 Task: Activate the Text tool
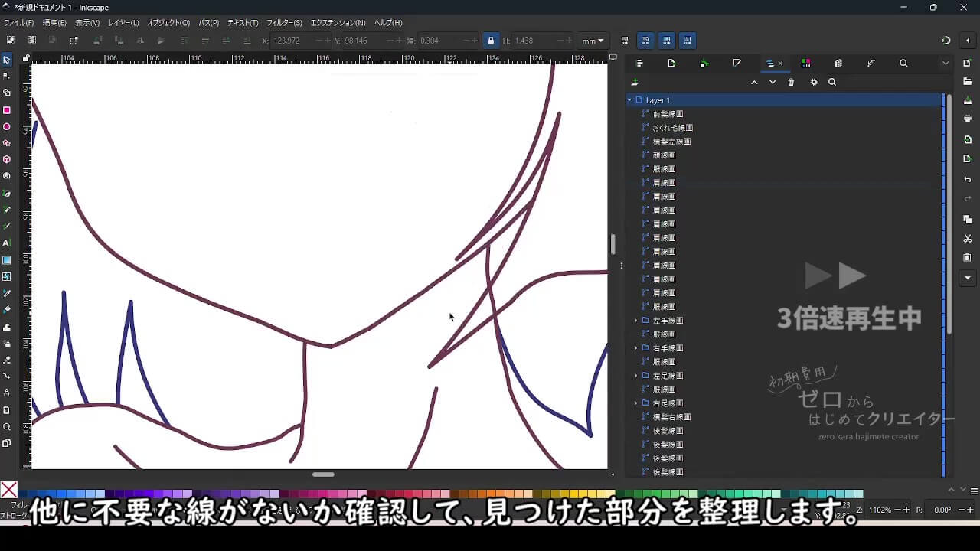(7, 243)
